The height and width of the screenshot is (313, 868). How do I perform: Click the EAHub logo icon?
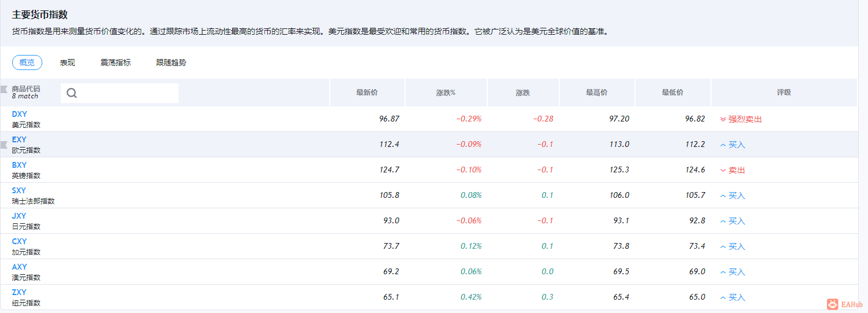(832, 304)
